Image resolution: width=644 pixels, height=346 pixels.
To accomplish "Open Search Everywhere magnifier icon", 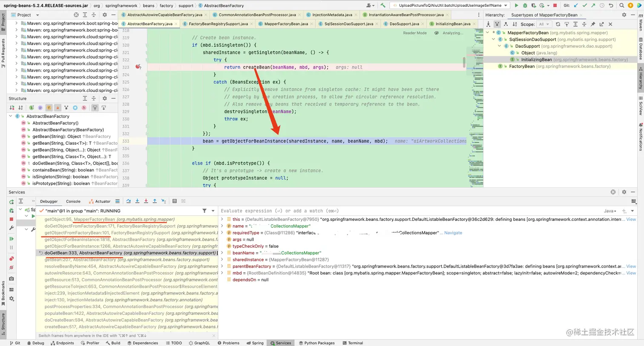I will pyautogui.click(x=622, y=6).
